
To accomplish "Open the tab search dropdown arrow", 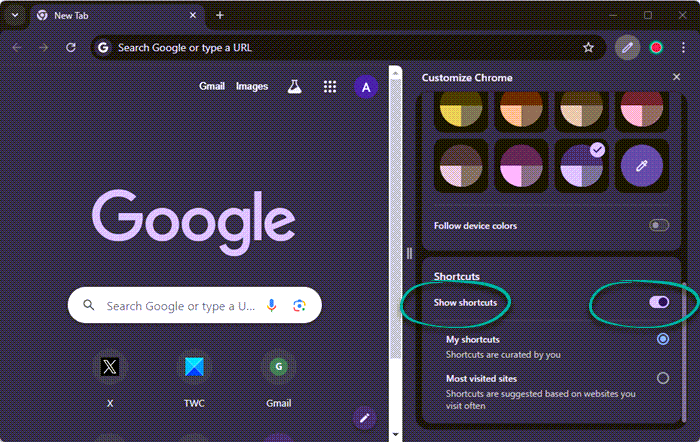I will click(15, 15).
